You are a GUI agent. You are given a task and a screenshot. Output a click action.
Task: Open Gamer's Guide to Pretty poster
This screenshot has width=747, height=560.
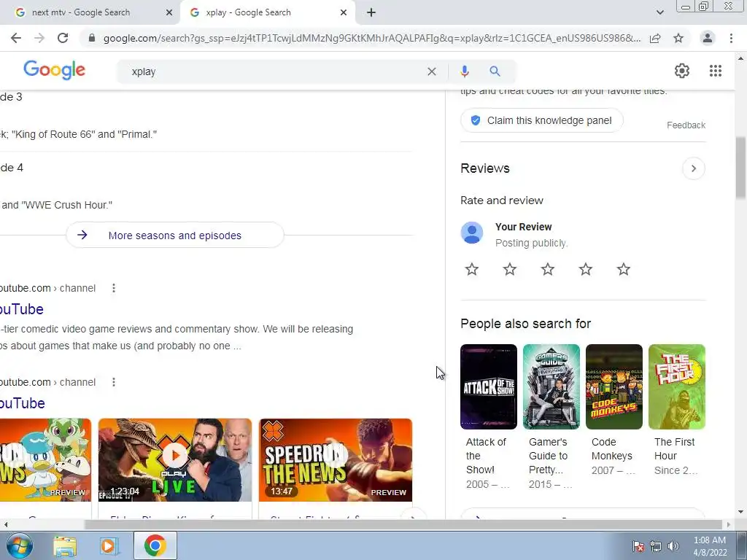[x=551, y=386]
